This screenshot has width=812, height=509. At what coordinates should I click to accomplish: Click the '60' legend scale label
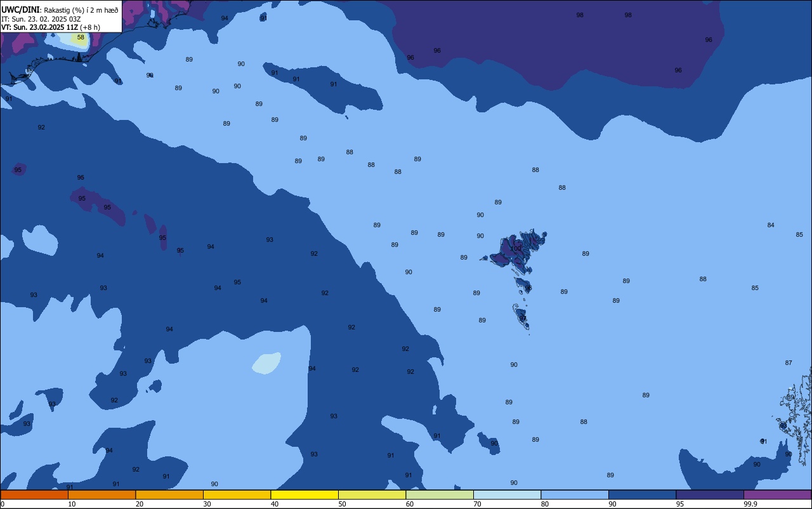[410, 504]
